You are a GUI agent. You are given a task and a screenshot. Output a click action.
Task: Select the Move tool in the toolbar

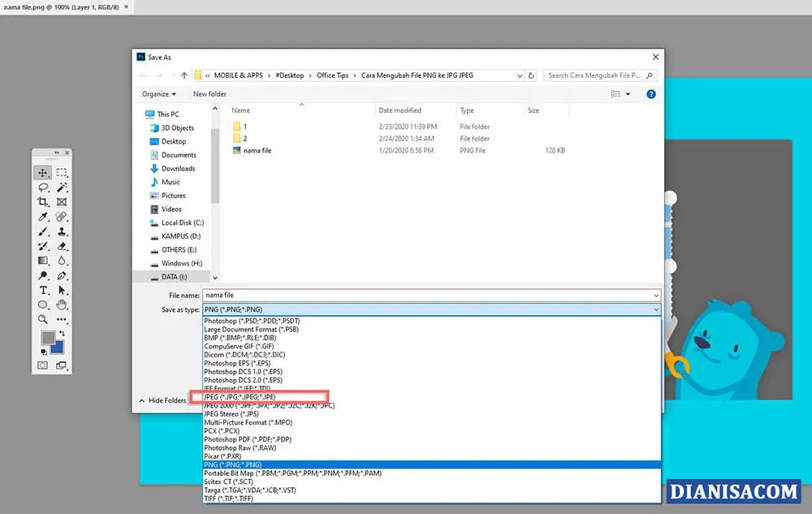coord(43,172)
